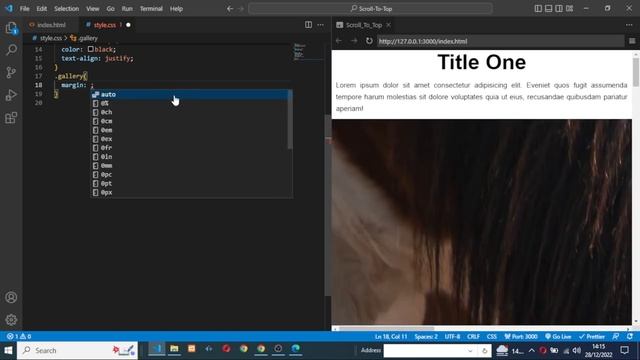Click the UTF-8 encoding status item
This screenshot has width=640, height=360.
(452, 336)
